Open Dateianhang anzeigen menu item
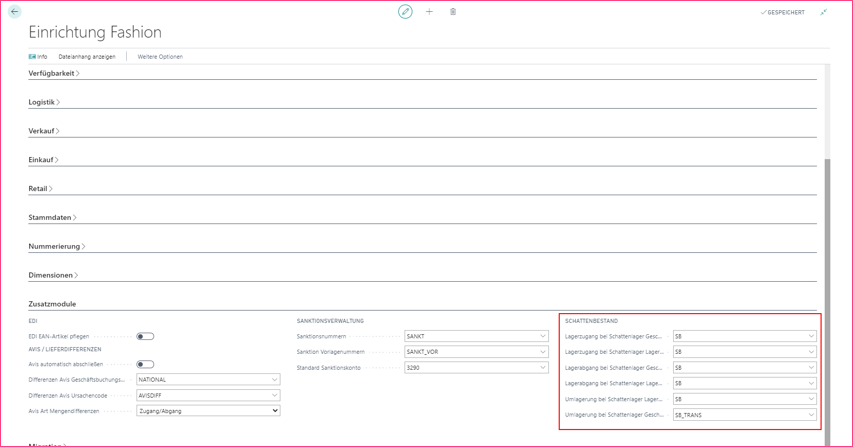Viewport: 853px width, 447px height. [x=87, y=57]
